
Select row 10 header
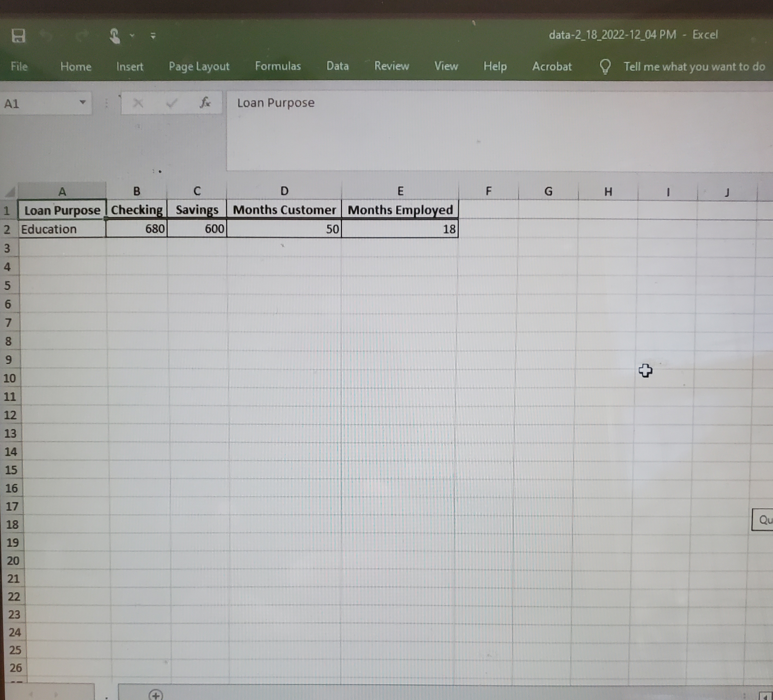(10, 378)
